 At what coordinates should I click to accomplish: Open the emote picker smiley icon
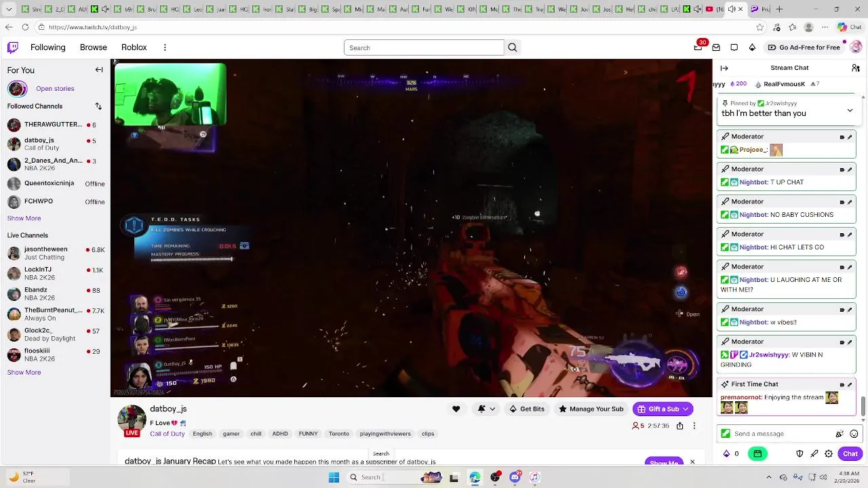[x=854, y=434]
